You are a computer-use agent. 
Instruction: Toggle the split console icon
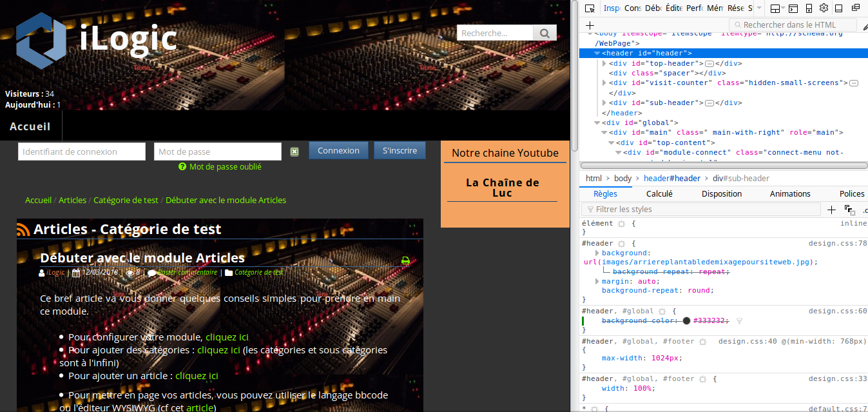[x=793, y=8]
